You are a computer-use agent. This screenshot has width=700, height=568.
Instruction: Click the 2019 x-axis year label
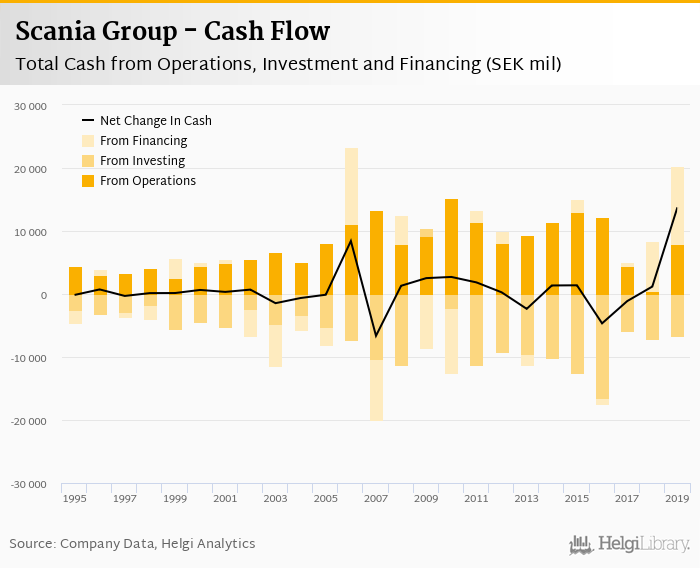pos(677,497)
